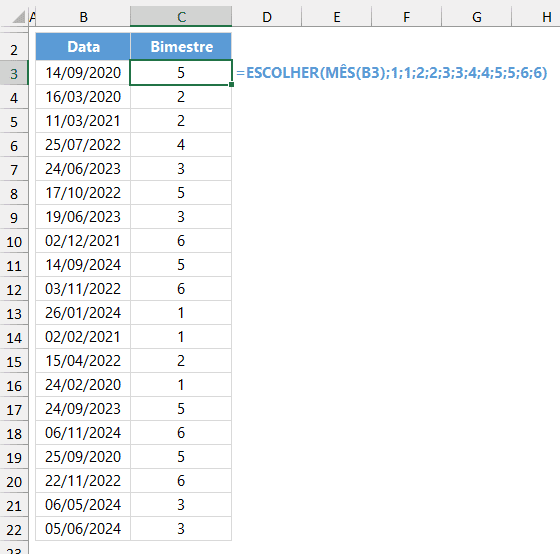This screenshot has height=554, width=560.
Task: Select row 22 header
Action: 14,529
